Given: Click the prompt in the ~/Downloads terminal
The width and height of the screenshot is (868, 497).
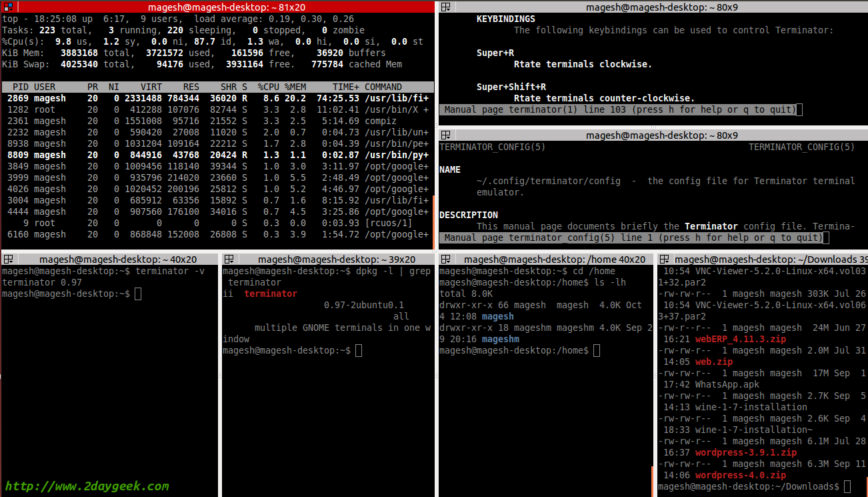Looking at the screenshot, I should point(847,487).
